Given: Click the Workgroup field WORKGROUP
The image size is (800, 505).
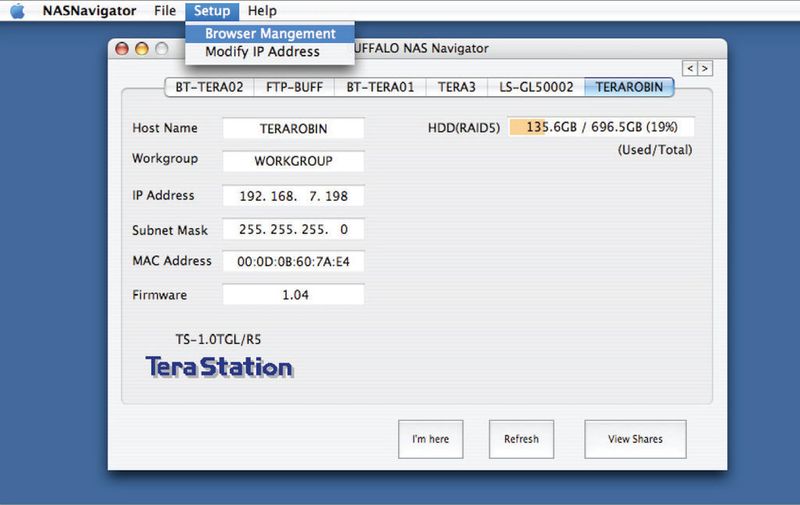Looking at the screenshot, I should (293, 161).
